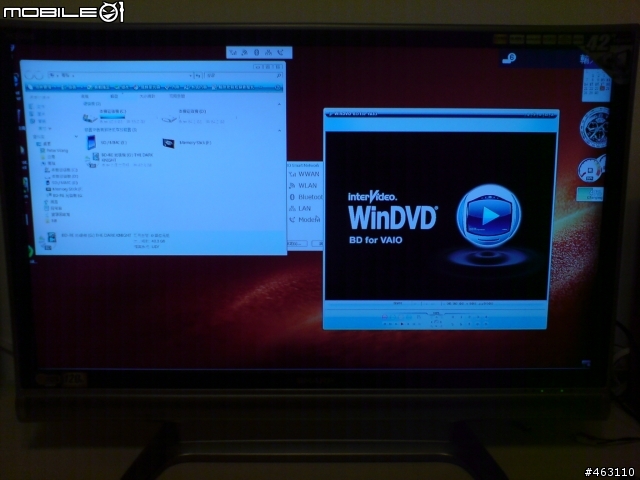
Task: Click the Explorer back navigation button
Action: click(x=30, y=75)
